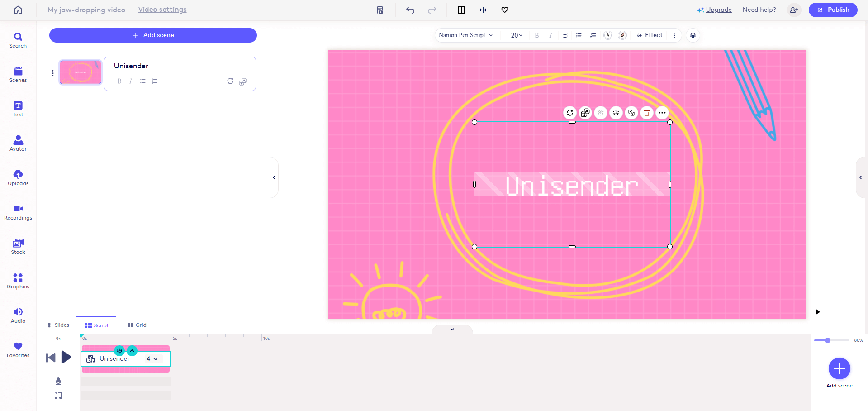Switch to the Grid tab
The image size is (868, 411).
tap(137, 325)
